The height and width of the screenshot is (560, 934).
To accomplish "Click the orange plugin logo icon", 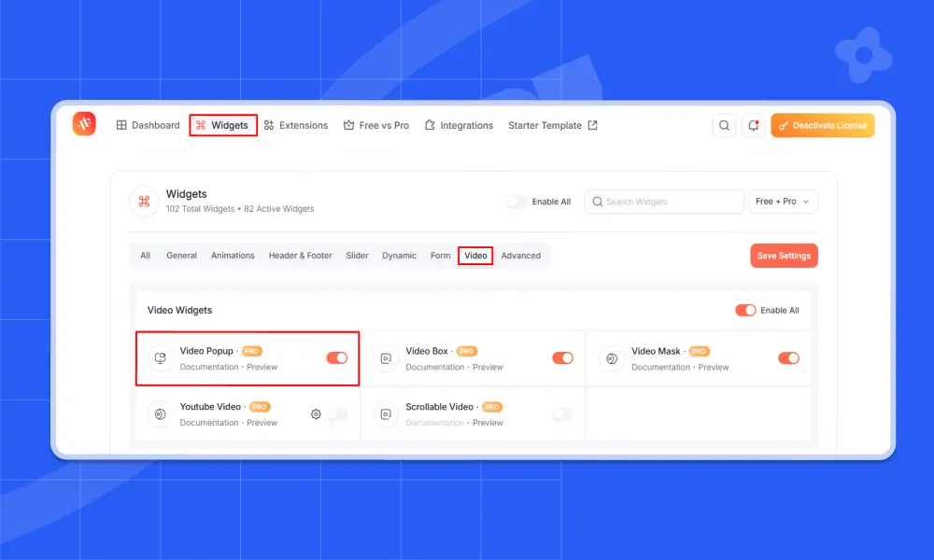I will coord(84,124).
